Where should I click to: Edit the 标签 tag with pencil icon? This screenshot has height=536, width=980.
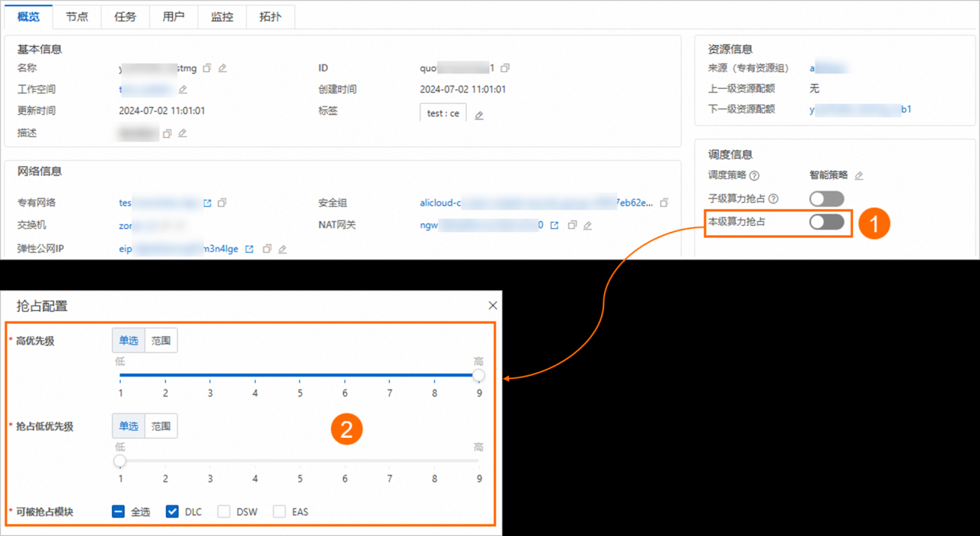tap(479, 116)
